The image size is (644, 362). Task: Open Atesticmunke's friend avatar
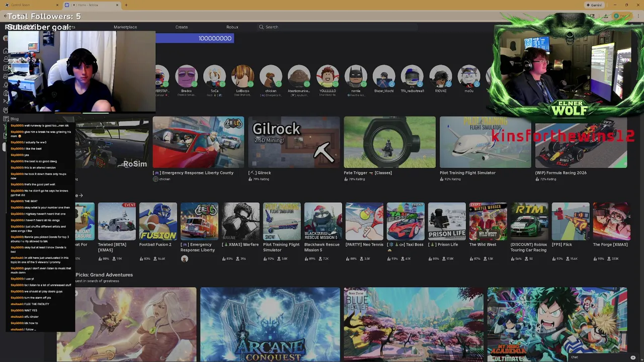coord(299,77)
